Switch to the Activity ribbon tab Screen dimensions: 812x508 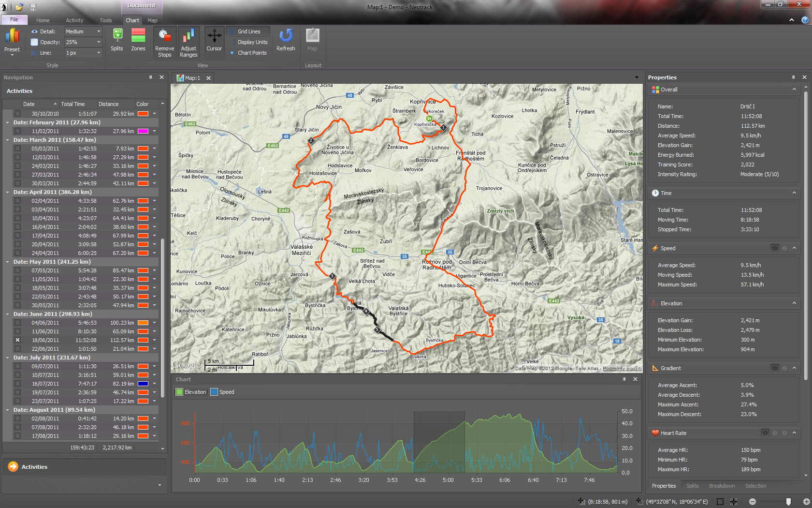(74, 20)
